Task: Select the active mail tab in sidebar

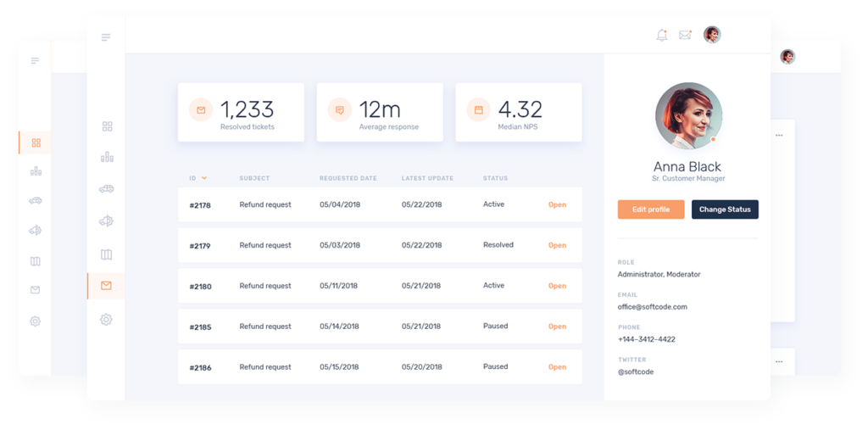Action: 106,286
